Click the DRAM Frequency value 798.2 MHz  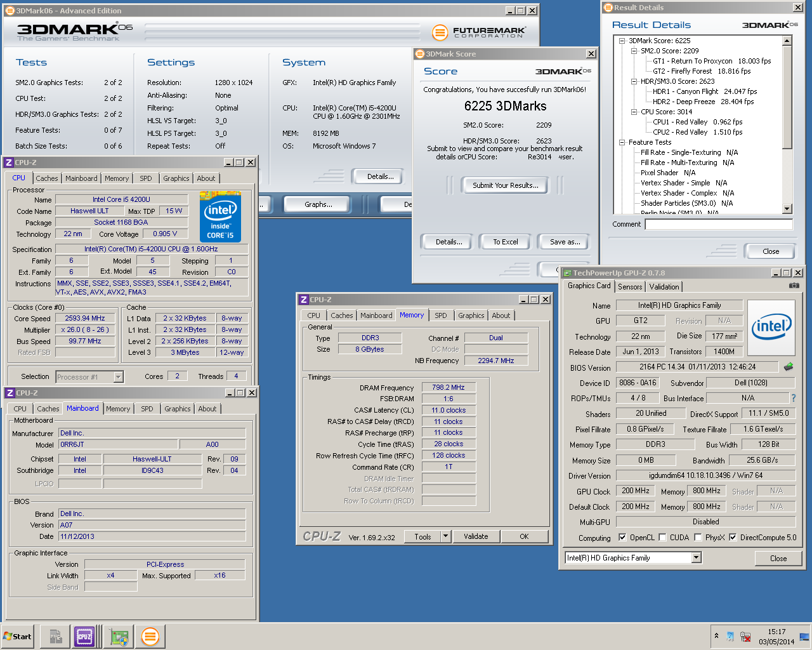(449, 387)
